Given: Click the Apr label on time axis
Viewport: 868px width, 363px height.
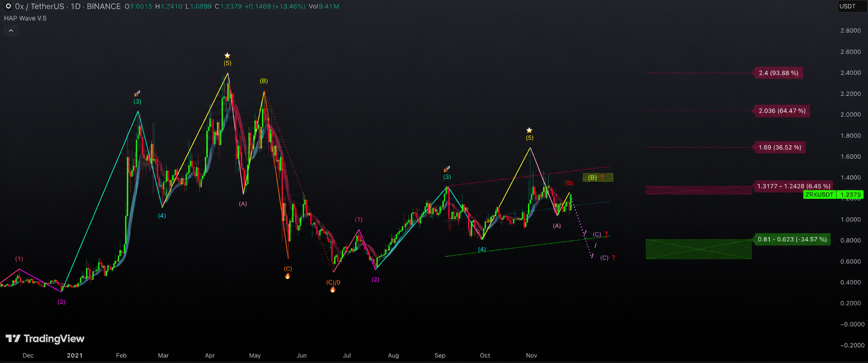Looking at the screenshot, I should tap(210, 355).
